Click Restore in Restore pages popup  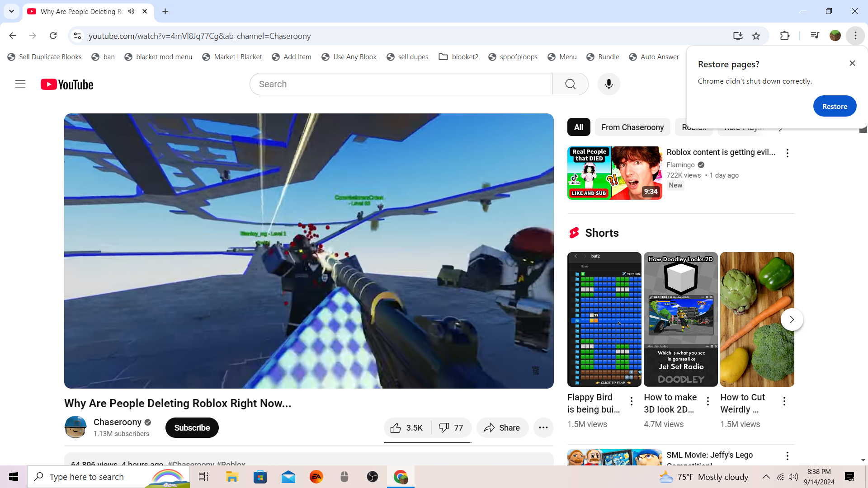834,107
